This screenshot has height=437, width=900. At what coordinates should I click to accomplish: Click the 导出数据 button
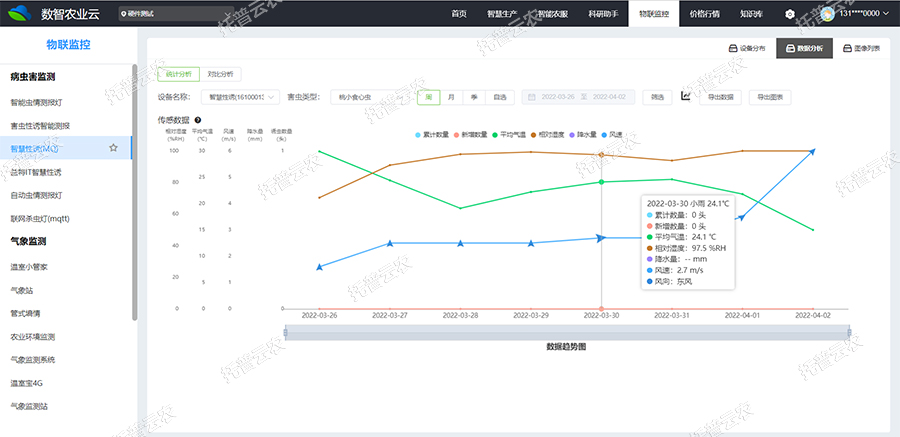[x=720, y=97]
